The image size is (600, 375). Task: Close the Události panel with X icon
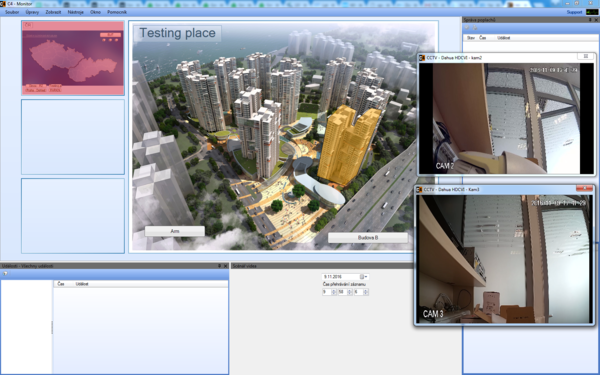[x=225, y=266]
